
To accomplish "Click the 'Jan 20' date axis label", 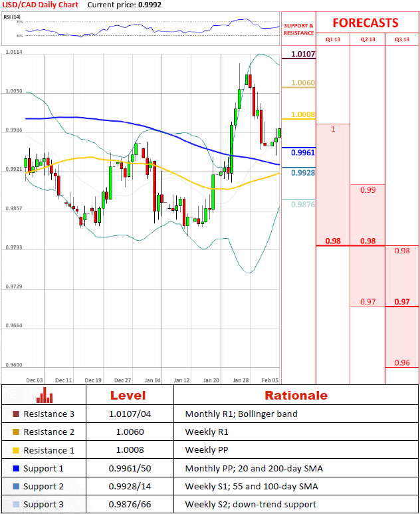I will [211, 380].
